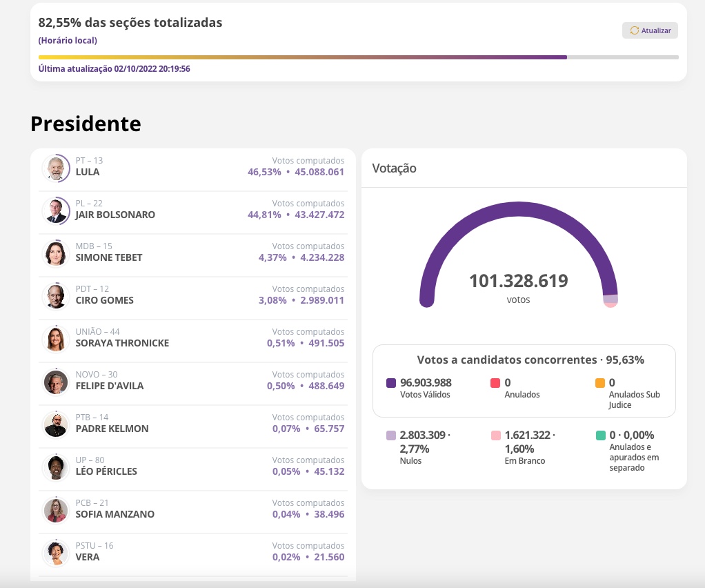
Task: Select Padre Kelmon's candidate portrait
Action: [x=55, y=424]
